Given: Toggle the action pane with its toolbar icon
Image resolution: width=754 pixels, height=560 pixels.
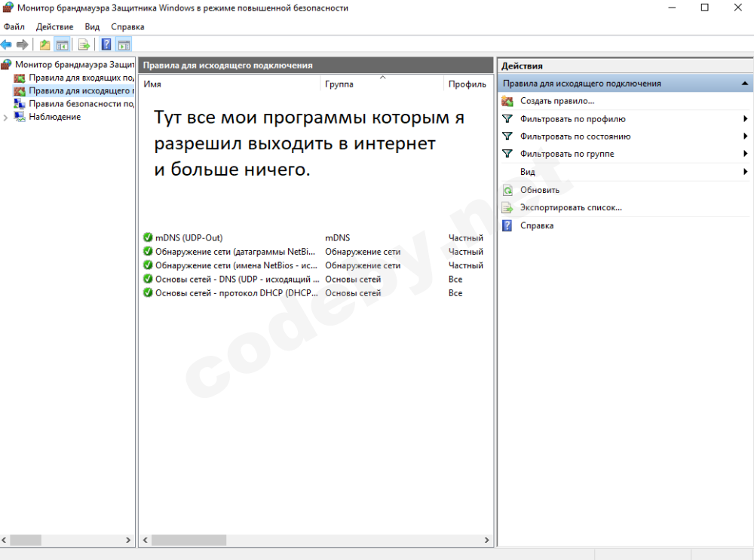Looking at the screenshot, I should (x=123, y=44).
